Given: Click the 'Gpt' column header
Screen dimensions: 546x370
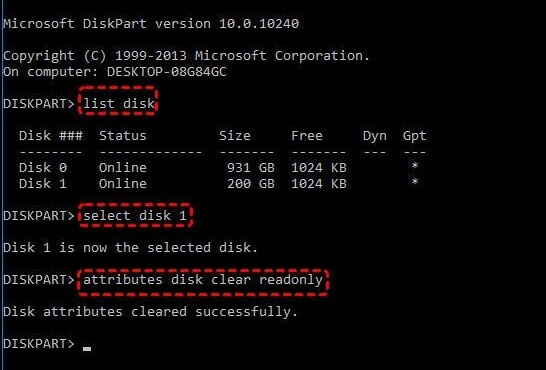Looking at the screenshot, I should point(414,136).
